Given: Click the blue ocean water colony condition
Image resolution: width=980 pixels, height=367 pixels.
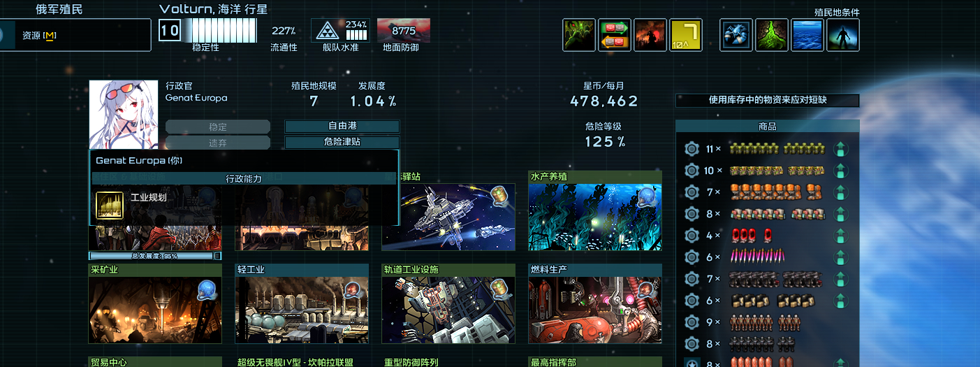Looking at the screenshot, I should (x=807, y=35).
